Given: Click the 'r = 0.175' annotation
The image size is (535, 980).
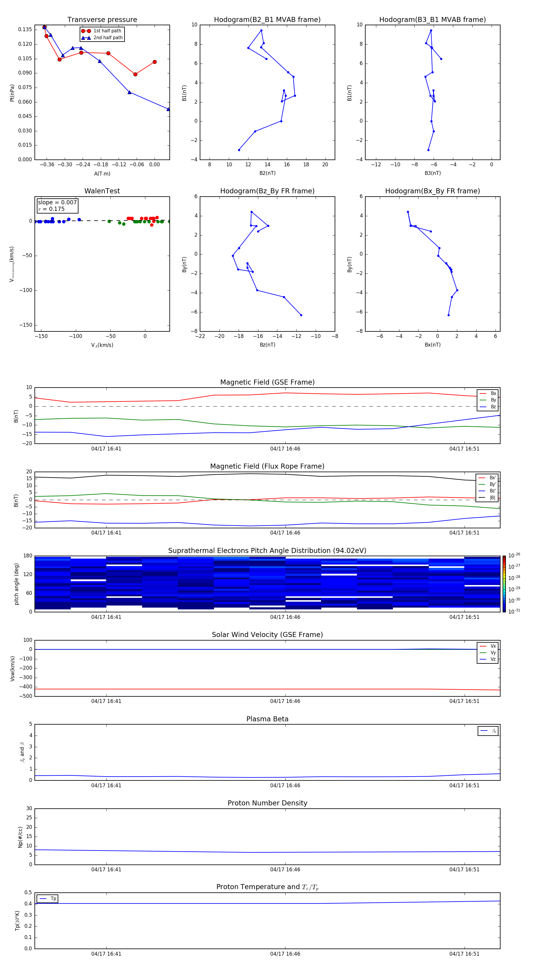Looking at the screenshot, I should coord(51,209).
